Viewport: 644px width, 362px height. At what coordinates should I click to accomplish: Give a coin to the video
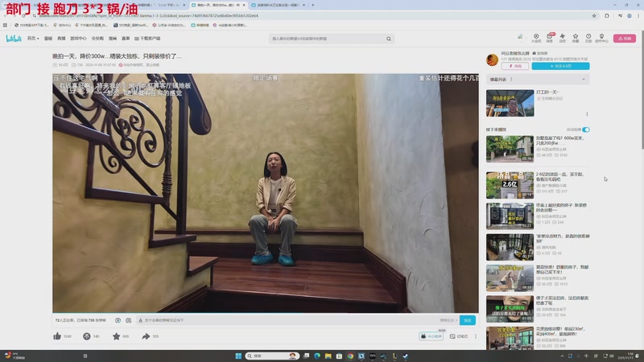(87, 336)
